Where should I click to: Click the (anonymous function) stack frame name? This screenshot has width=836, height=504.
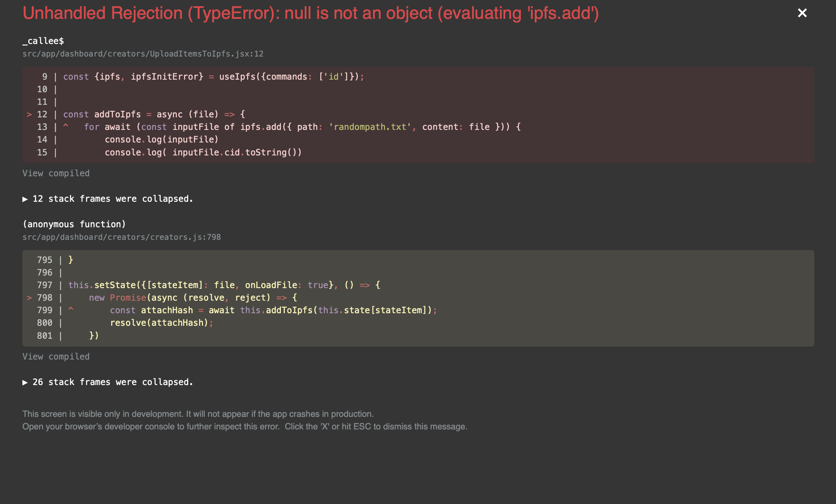pos(74,224)
